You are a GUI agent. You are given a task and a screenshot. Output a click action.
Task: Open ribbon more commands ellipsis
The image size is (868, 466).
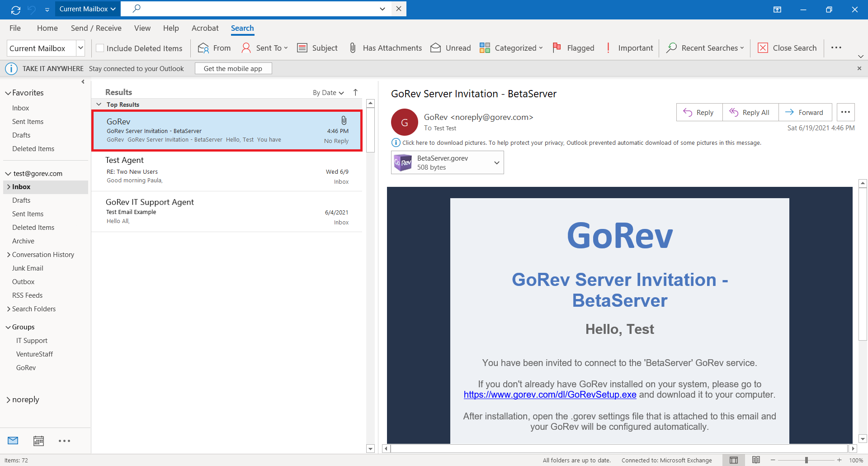(836, 48)
